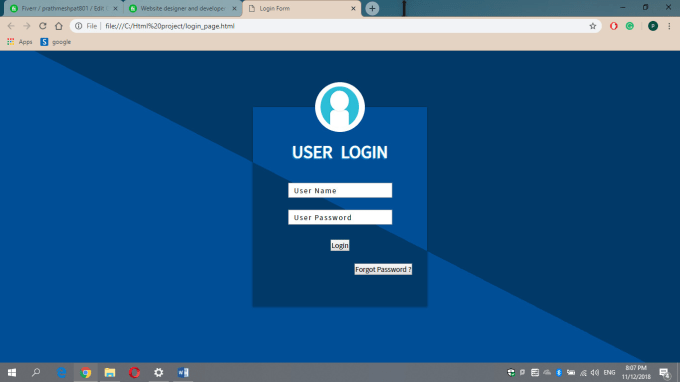680x382 pixels.
Task: Open taskbar search
Action: pos(36,372)
